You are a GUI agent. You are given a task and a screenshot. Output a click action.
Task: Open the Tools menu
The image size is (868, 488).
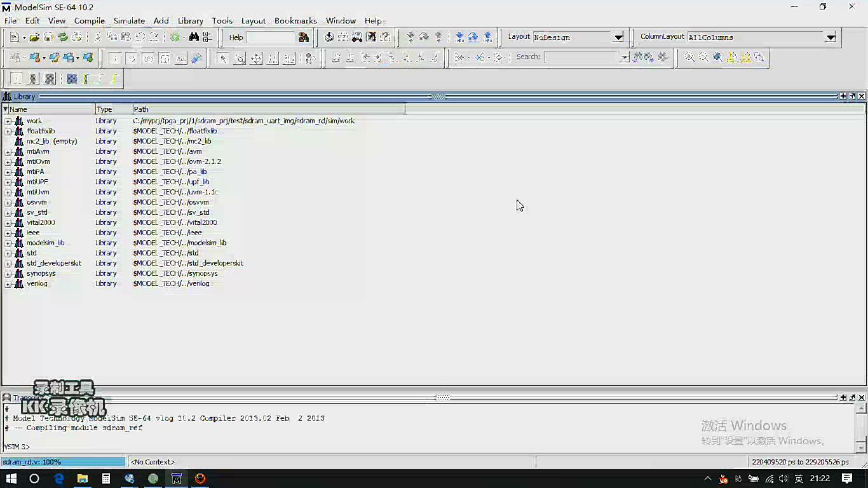222,20
